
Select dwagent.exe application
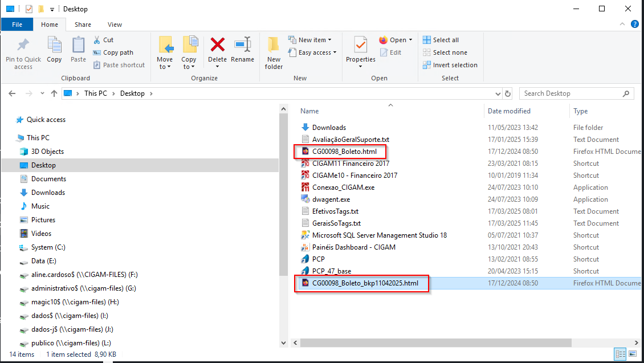tap(331, 199)
